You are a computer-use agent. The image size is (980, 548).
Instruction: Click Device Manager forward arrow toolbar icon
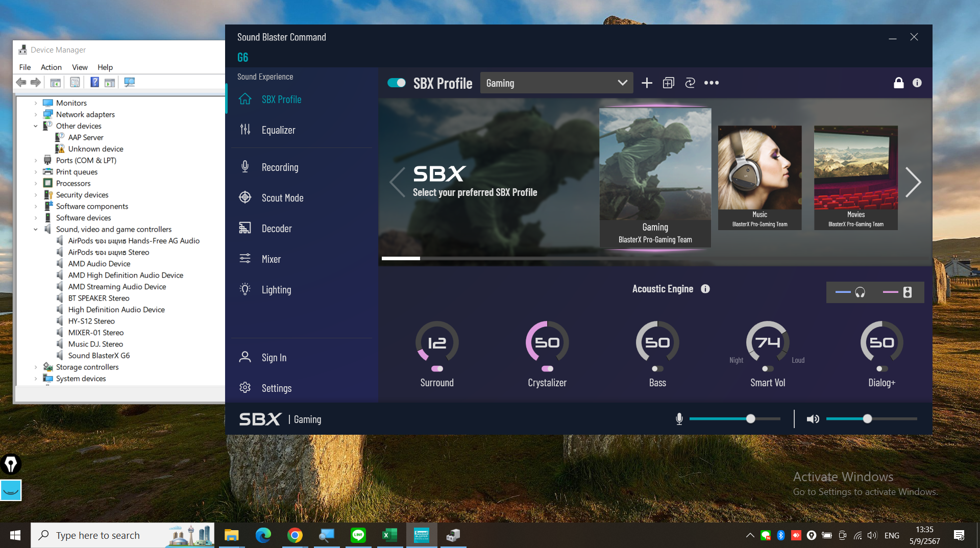pyautogui.click(x=36, y=82)
